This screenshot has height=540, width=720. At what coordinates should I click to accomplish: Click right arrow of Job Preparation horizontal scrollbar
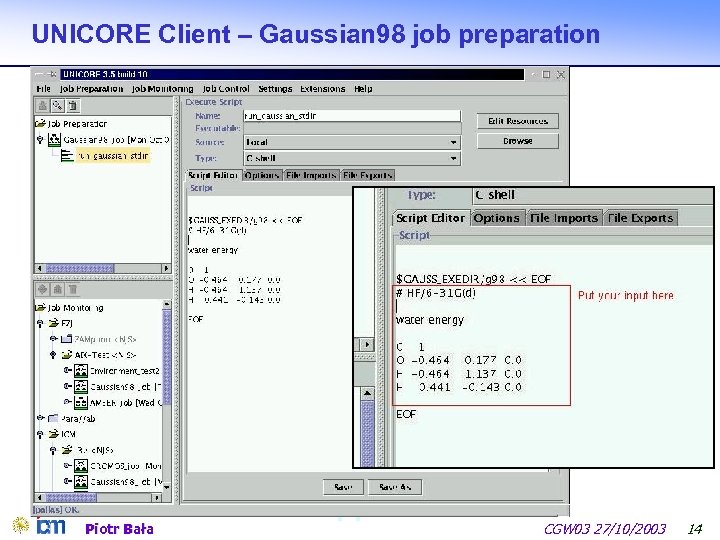pyautogui.click(x=166, y=268)
